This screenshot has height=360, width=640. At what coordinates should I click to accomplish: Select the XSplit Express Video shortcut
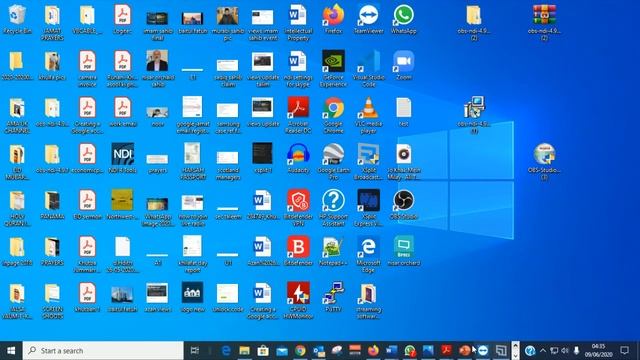coord(368,208)
